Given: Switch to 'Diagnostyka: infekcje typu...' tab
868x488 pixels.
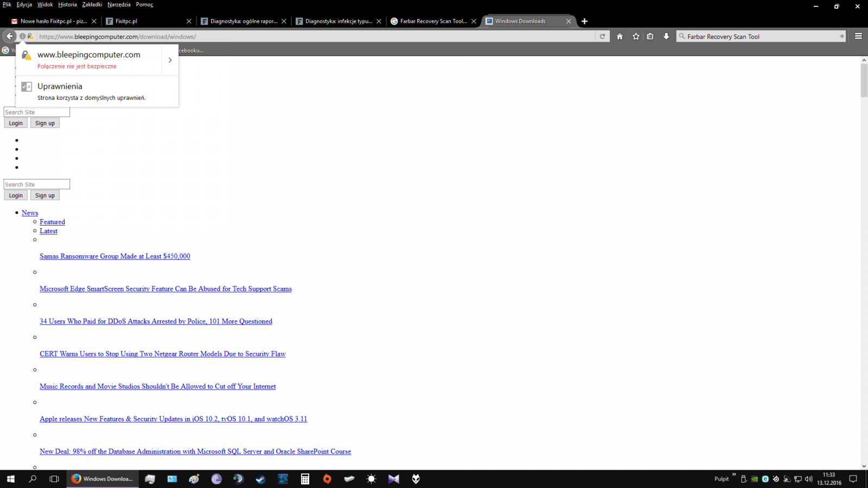Looking at the screenshot, I should 338,21.
